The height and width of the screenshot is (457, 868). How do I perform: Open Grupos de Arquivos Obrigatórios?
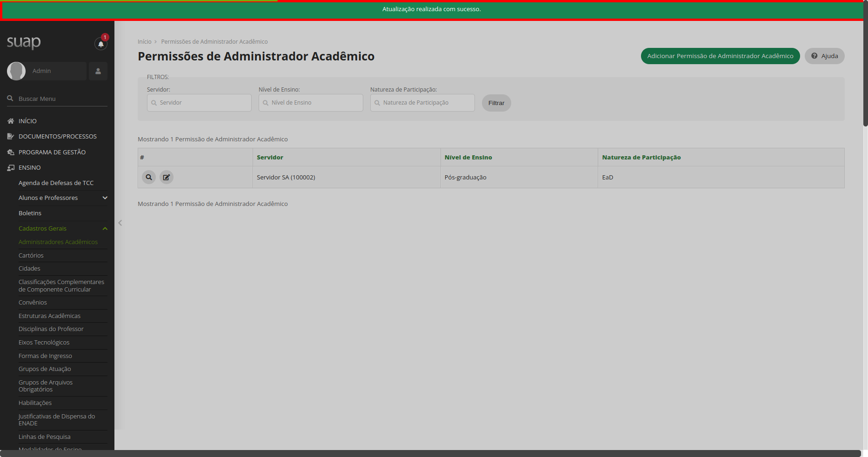(x=46, y=386)
